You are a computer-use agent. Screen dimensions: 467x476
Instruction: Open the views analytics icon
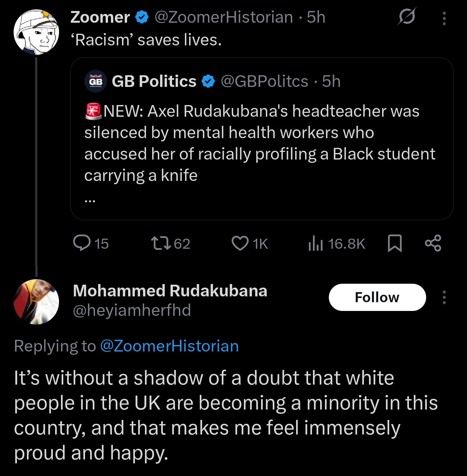tap(316, 243)
